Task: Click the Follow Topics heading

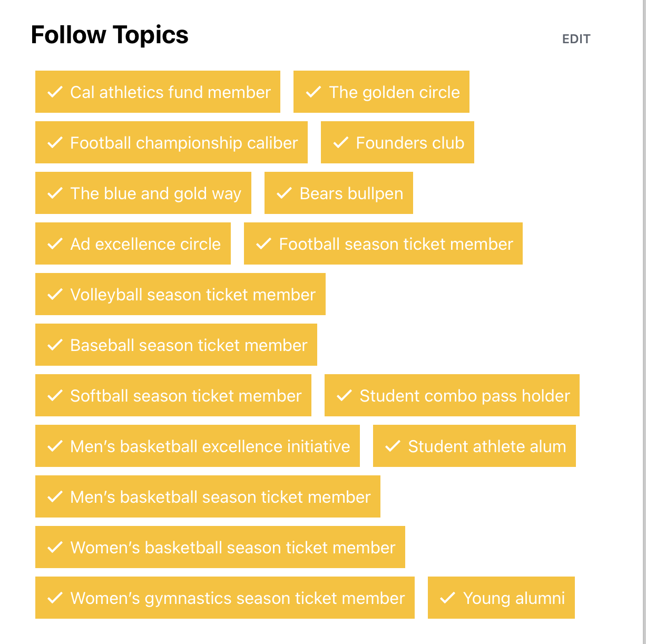Action: pyautogui.click(x=110, y=35)
